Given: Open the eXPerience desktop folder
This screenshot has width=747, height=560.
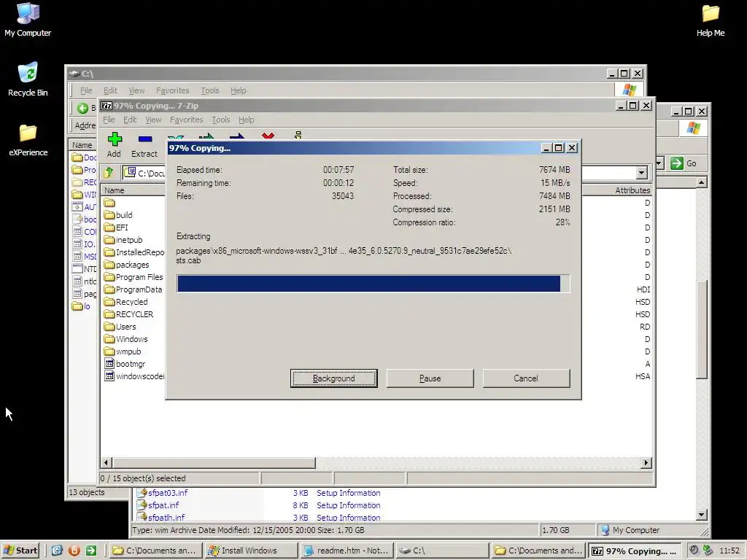Looking at the screenshot, I should (x=28, y=139).
